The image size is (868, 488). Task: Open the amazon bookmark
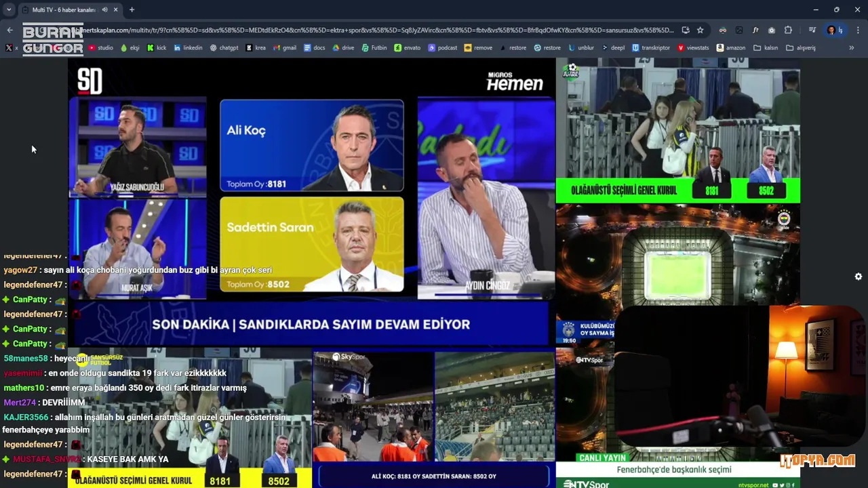(730, 48)
